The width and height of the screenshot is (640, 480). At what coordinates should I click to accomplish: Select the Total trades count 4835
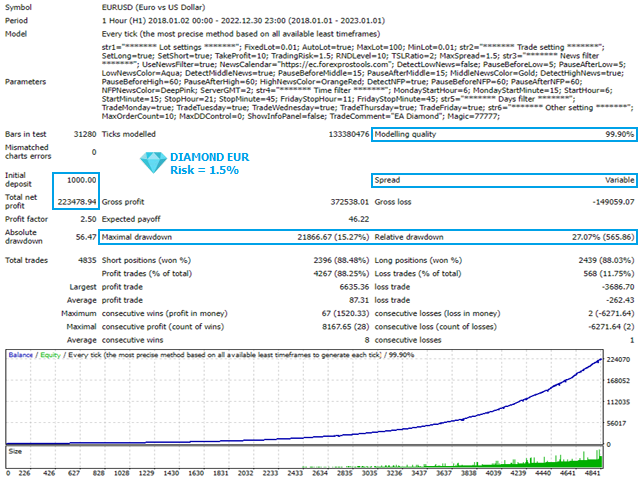[83, 260]
